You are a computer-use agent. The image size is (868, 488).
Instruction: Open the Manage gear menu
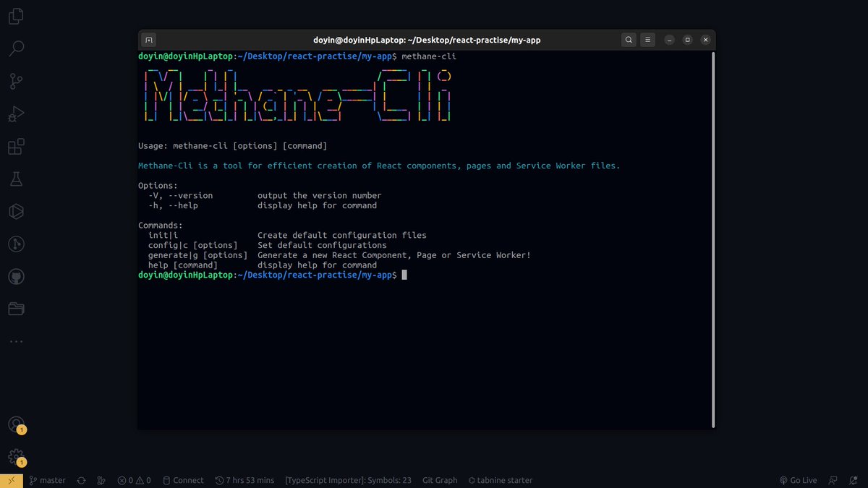(16, 457)
